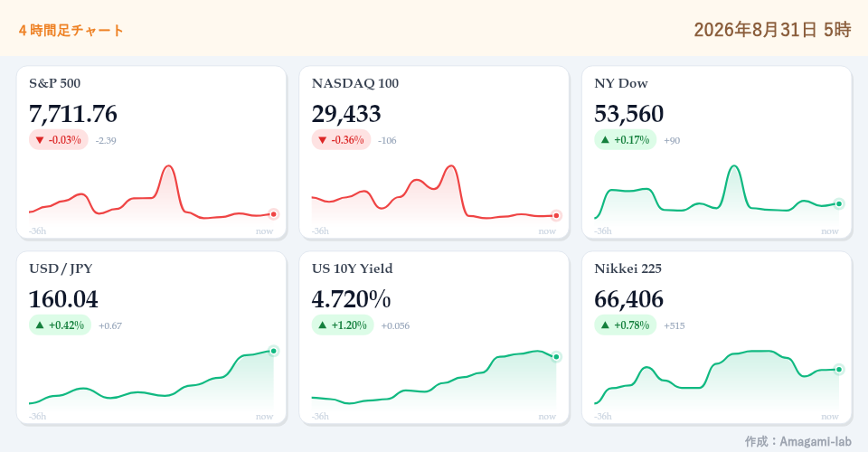The height and width of the screenshot is (452, 868).
Task: Select the NY Dow value 53,560
Action: tap(629, 114)
